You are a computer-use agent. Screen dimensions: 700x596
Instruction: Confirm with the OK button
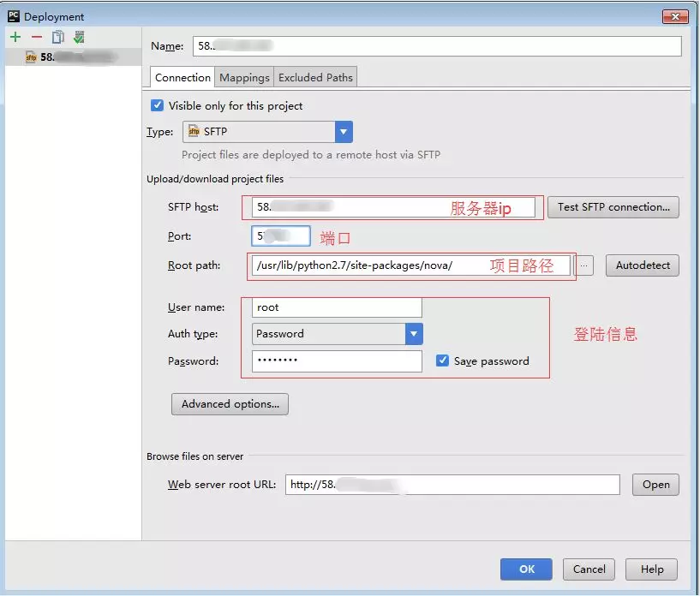click(526, 569)
